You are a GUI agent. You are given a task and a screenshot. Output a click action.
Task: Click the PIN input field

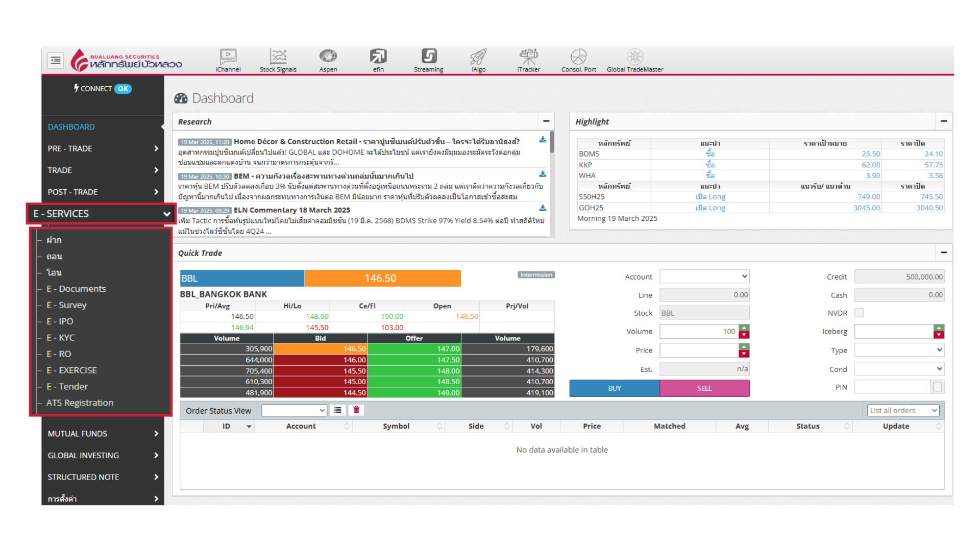pyautogui.click(x=893, y=387)
